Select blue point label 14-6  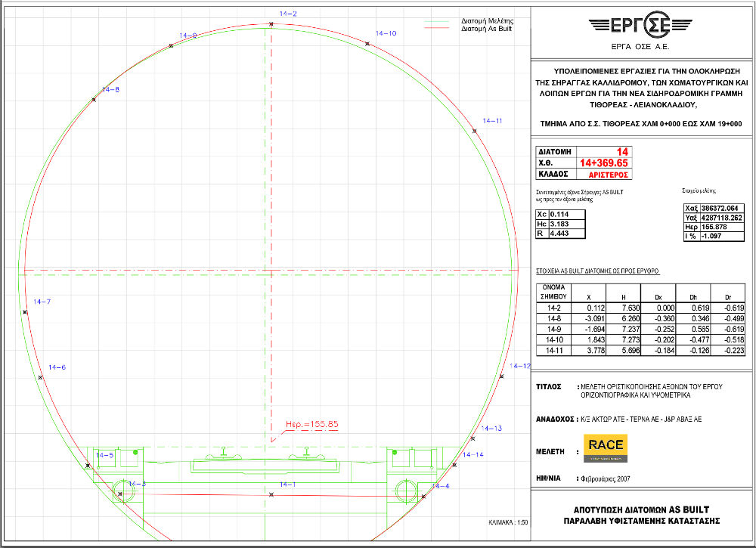[57, 367]
